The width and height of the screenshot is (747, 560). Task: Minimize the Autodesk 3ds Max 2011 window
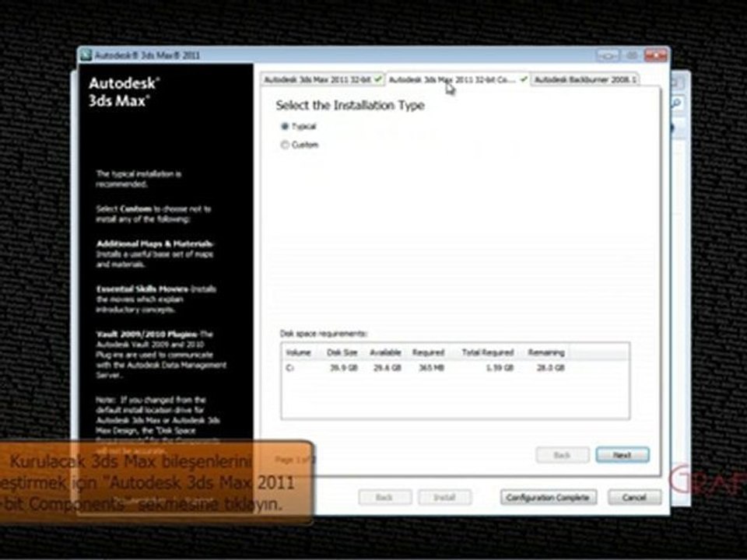coord(608,55)
